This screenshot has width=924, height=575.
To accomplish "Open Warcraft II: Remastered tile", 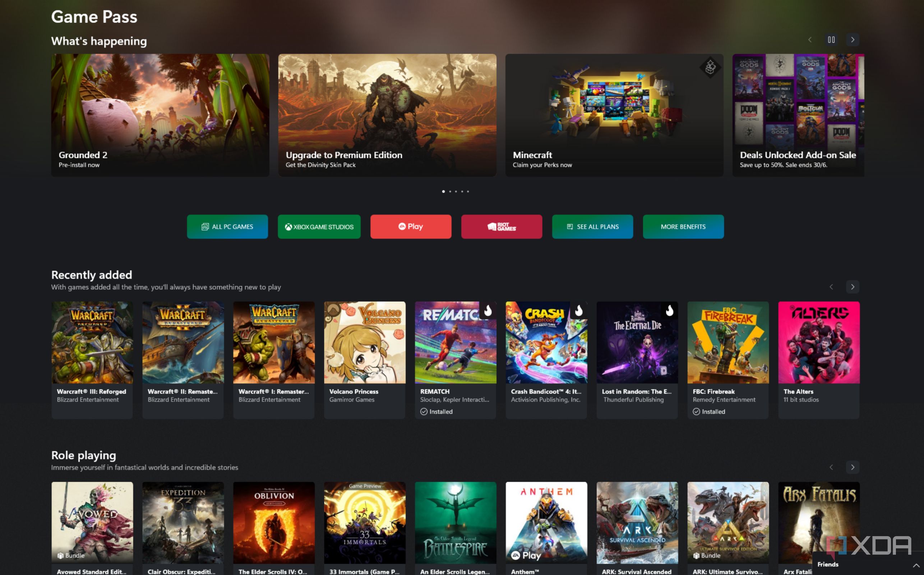I will pyautogui.click(x=183, y=360).
